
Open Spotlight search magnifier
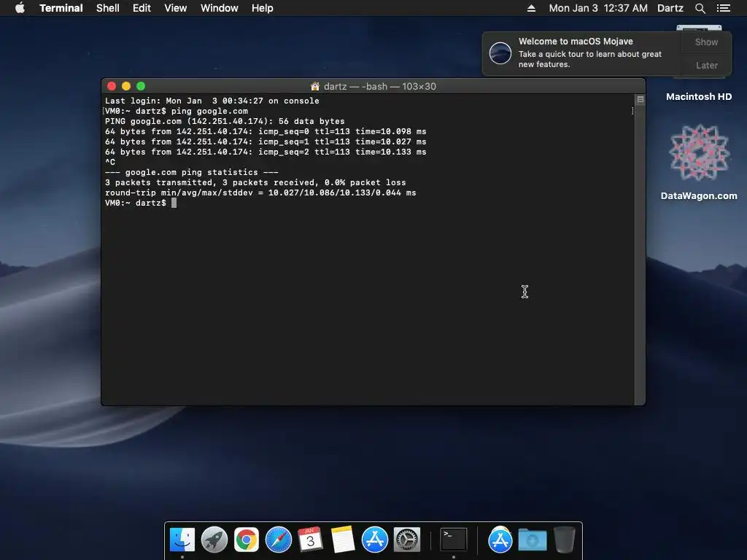click(x=700, y=8)
